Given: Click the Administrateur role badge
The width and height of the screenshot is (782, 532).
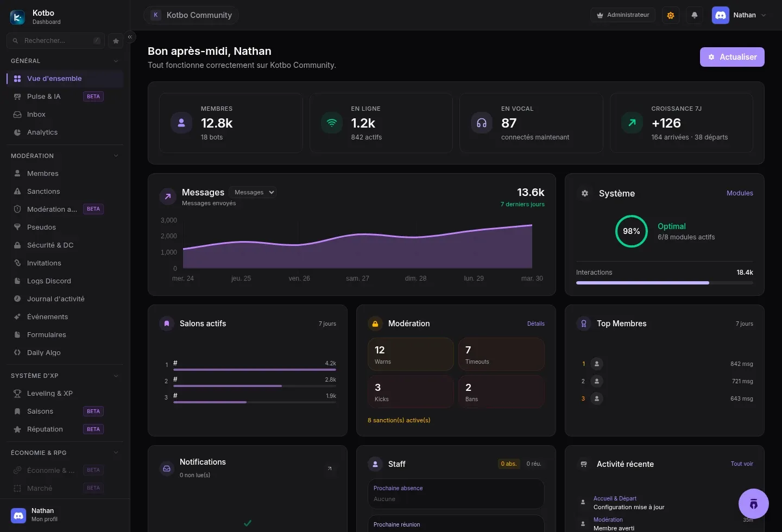Looking at the screenshot, I should click(623, 15).
